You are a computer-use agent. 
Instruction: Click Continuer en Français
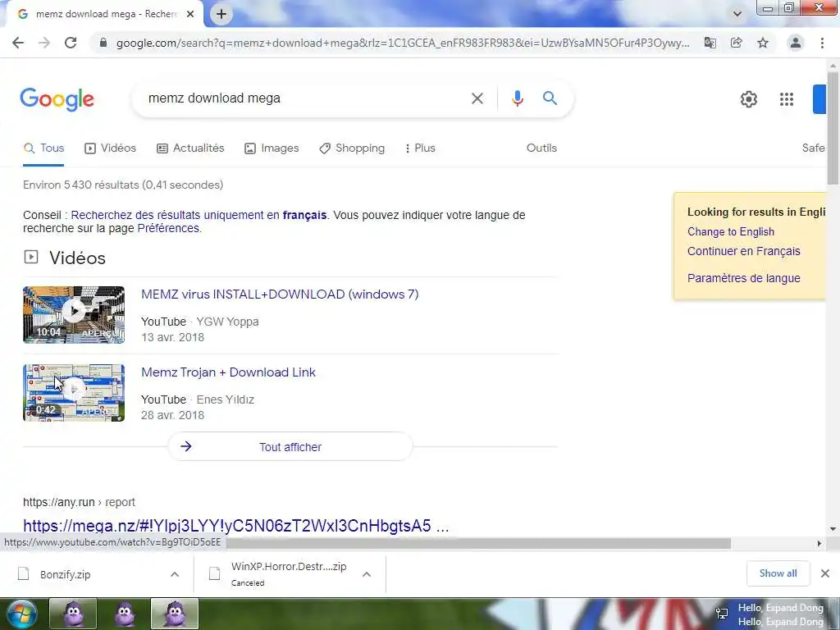coord(743,251)
